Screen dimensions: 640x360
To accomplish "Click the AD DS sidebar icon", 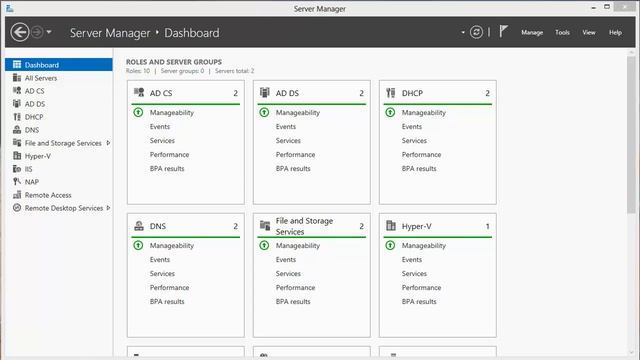I will [17, 104].
